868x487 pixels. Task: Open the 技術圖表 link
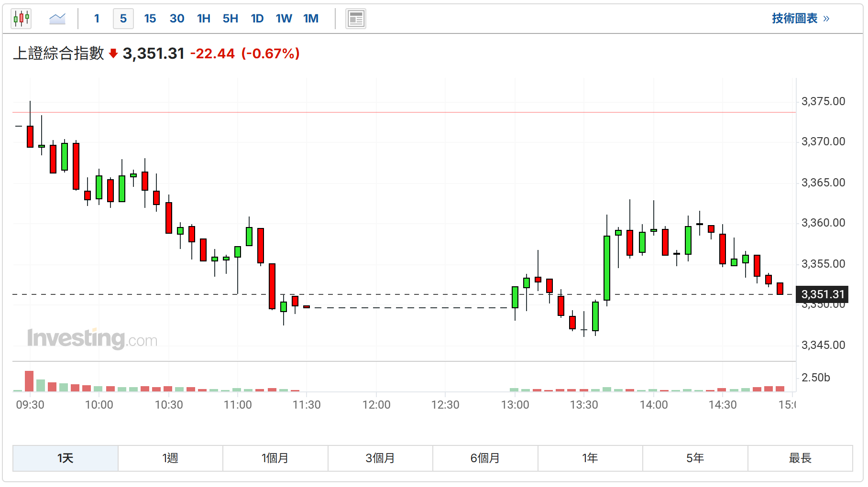tap(801, 19)
